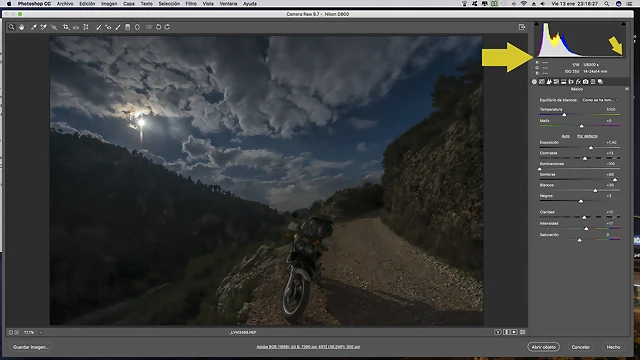Image resolution: width=640 pixels, height=360 pixels.
Task: Adjust the Saturación slider handle
Action: point(580,240)
